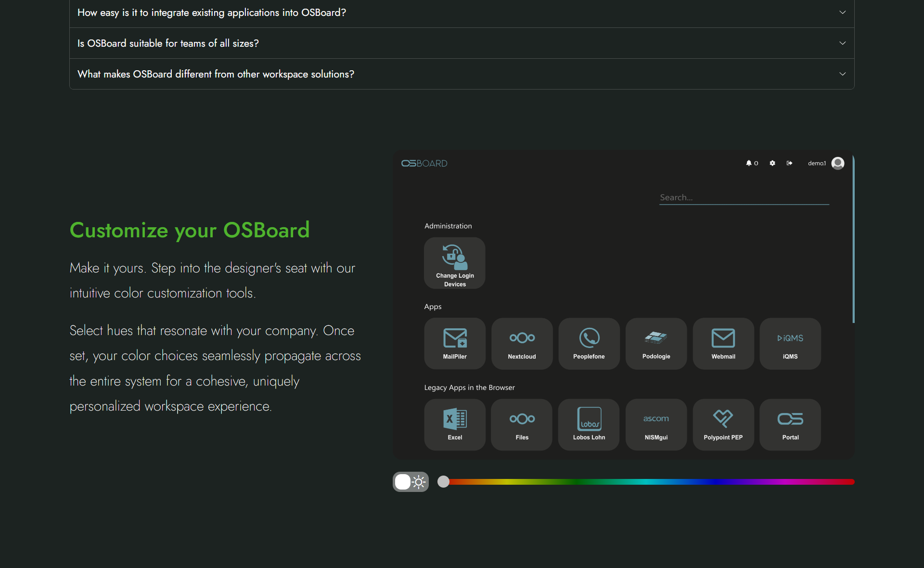Toggle the light/dark mode switch

410,481
